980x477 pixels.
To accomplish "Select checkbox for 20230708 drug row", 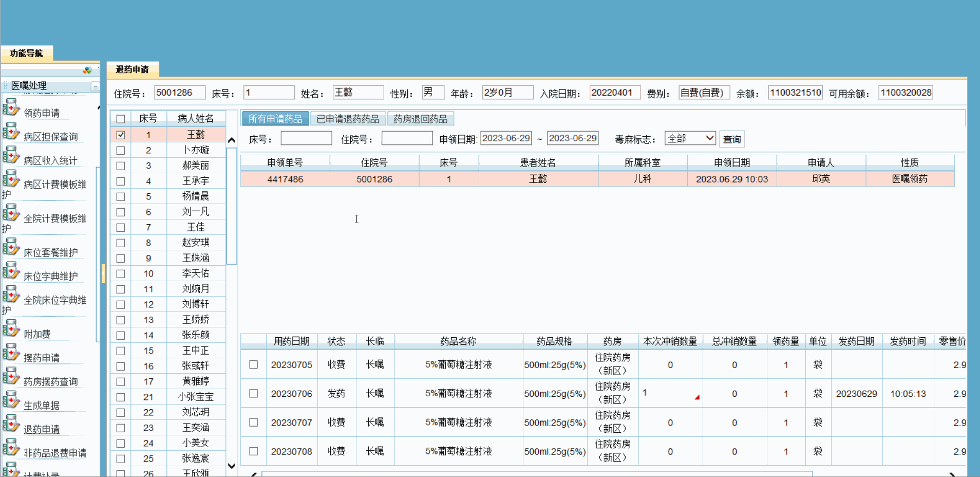I will coord(254,451).
